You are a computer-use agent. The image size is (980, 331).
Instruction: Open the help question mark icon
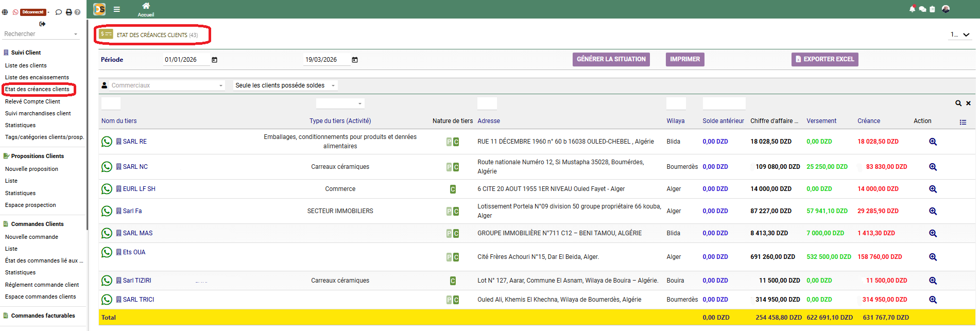coord(77,12)
